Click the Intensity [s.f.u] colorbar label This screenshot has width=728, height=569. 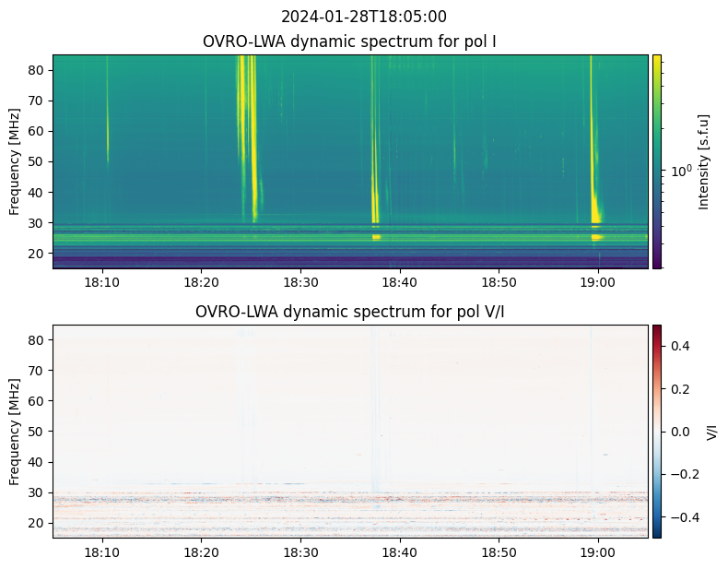point(705,161)
